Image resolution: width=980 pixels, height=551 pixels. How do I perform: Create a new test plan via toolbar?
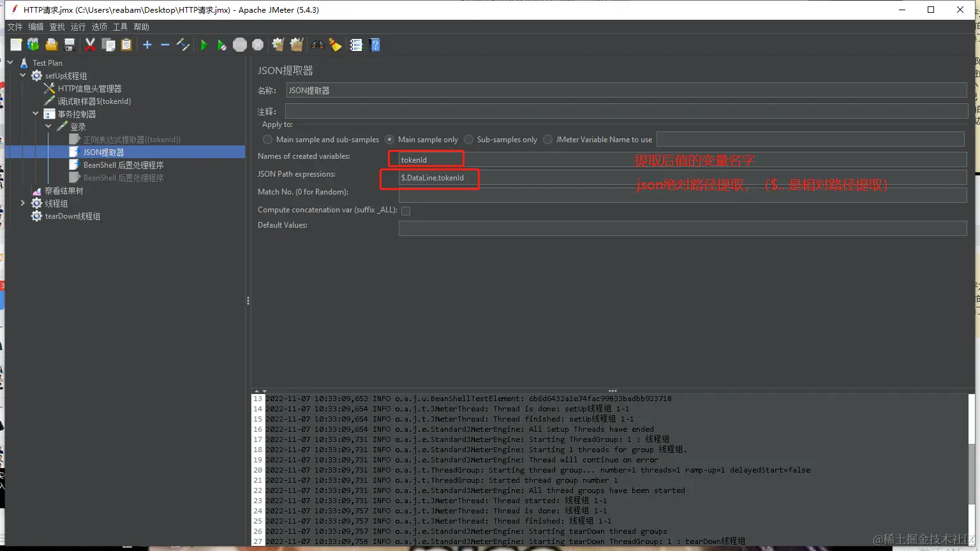coord(16,45)
